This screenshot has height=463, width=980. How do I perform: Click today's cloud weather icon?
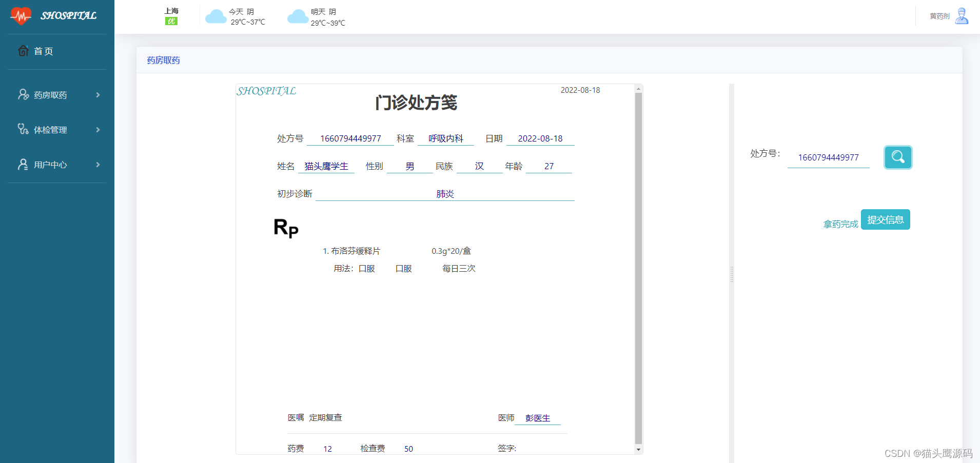216,17
